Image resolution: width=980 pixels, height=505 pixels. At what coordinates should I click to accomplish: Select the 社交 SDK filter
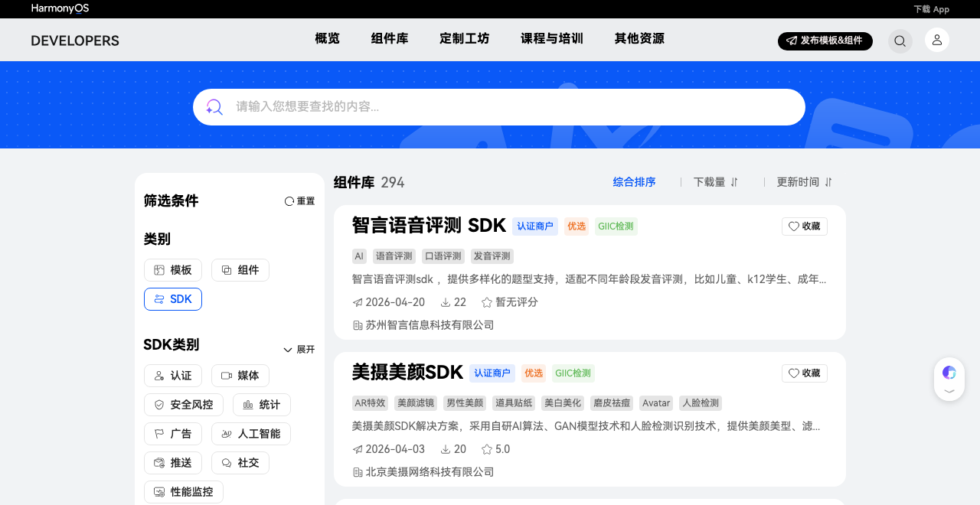point(240,463)
